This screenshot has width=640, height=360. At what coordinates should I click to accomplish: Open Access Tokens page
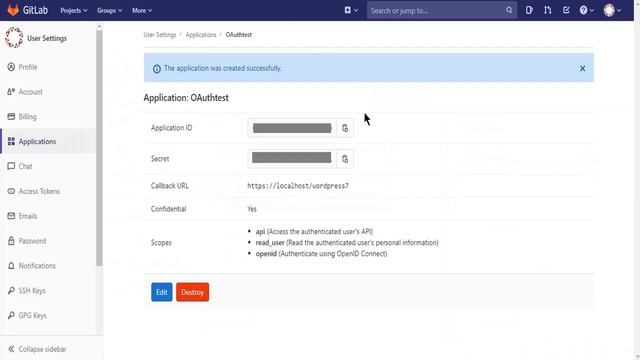(x=39, y=191)
